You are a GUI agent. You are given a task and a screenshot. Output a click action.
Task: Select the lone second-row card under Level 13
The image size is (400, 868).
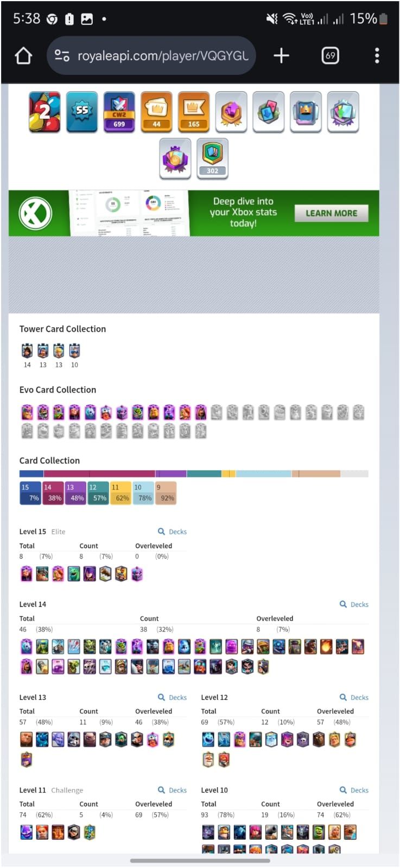pos(27,759)
